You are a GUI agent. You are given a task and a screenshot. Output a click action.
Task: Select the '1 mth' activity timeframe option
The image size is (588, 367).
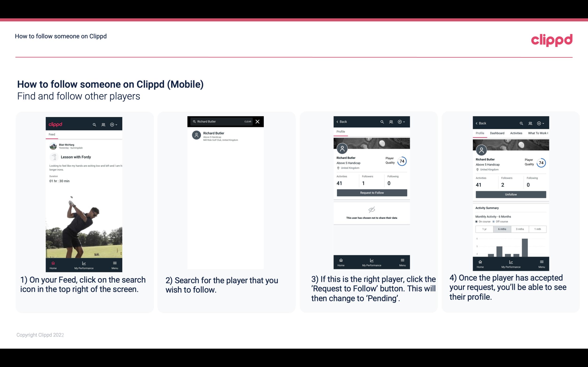coord(537,229)
